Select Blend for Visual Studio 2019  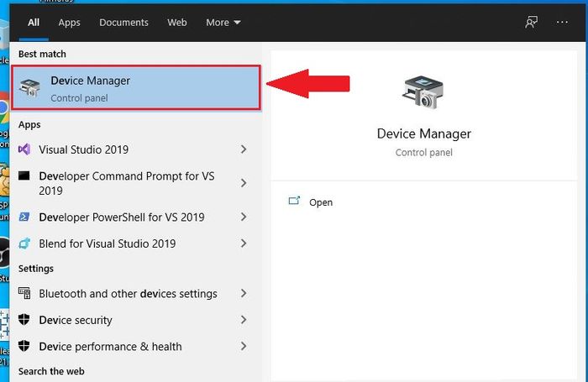[x=136, y=243]
